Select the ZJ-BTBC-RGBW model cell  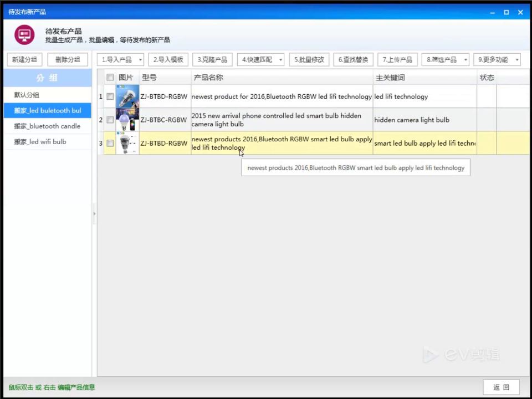coord(164,120)
